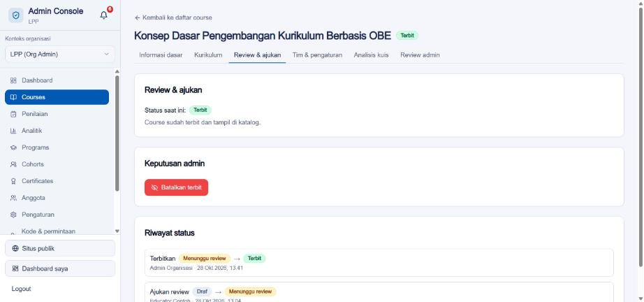
Task: Click the crossed-eye icon on Batalkan terbit
Action: (155, 187)
